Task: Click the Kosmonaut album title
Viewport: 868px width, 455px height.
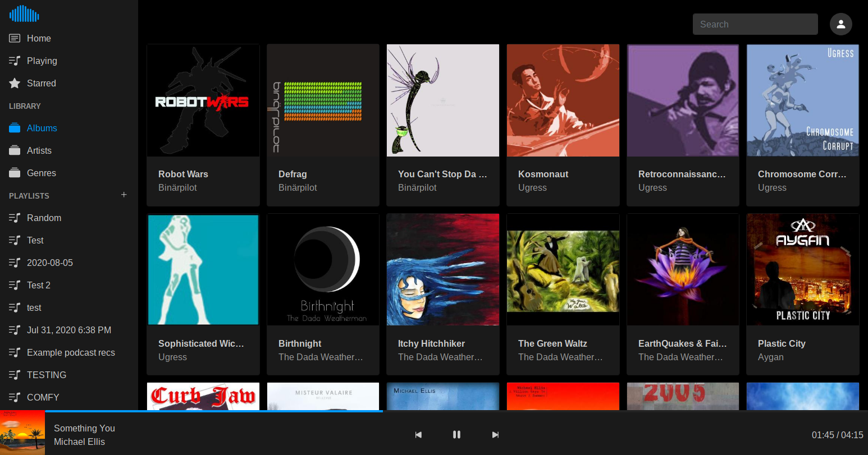Action: click(x=543, y=174)
